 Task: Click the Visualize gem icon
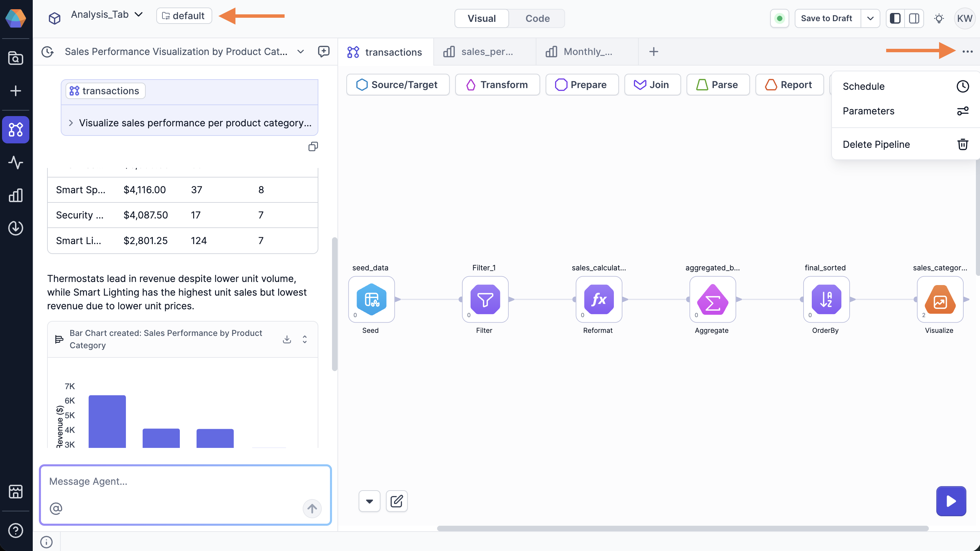[x=940, y=299]
